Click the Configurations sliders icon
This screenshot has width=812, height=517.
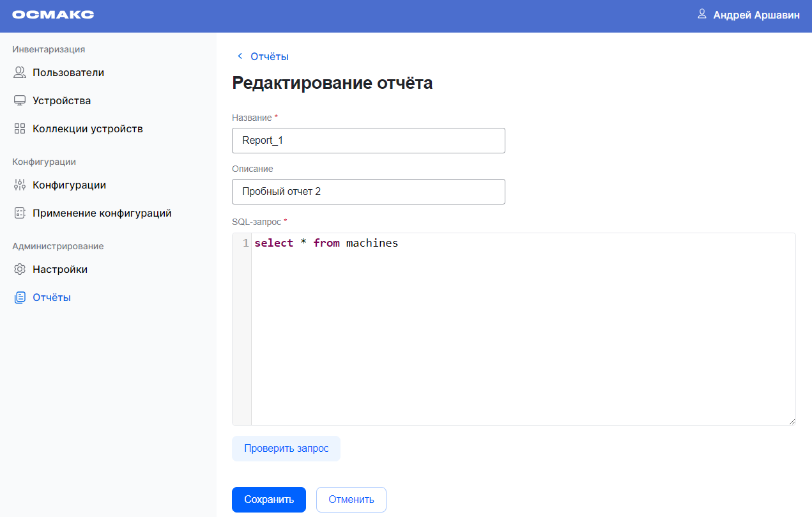pyautogui.click(x=20, y=185)
